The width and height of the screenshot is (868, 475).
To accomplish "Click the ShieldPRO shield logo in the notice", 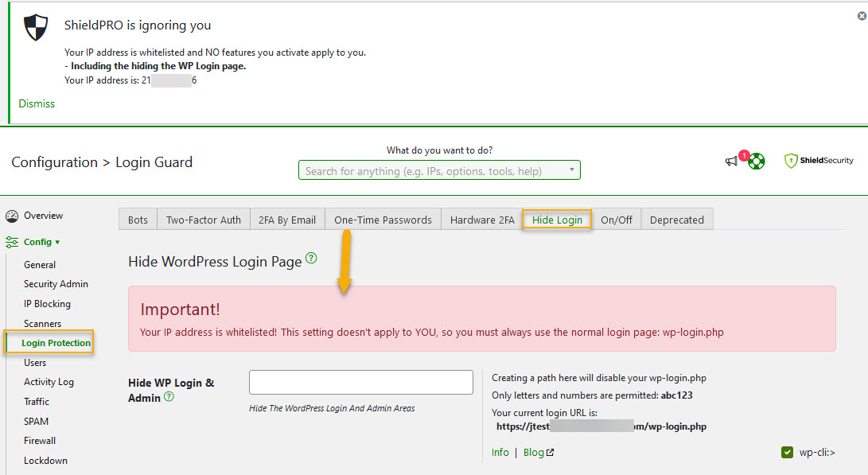I will coord(36,28).
